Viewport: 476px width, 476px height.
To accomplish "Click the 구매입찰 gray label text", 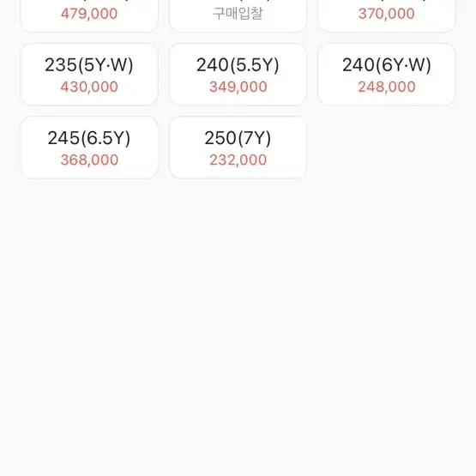I will (x=238, y=14).
